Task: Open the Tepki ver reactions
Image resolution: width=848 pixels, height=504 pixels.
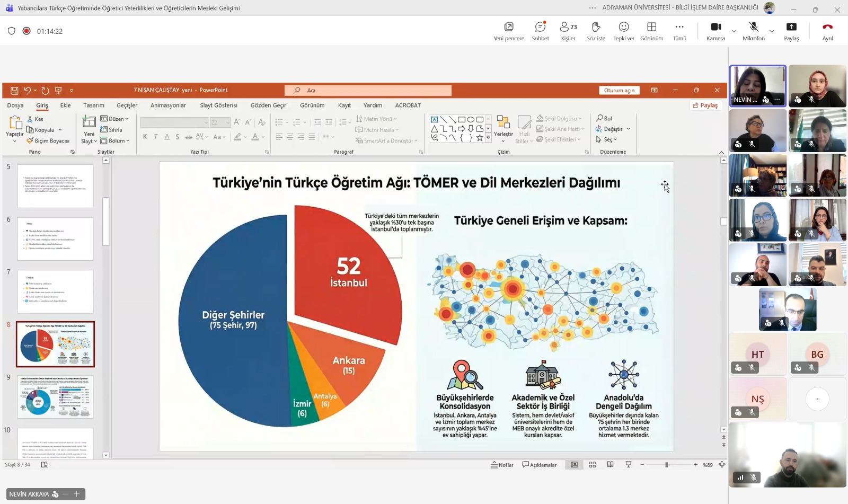Action: pyautogui.click(x=624, y=31)
